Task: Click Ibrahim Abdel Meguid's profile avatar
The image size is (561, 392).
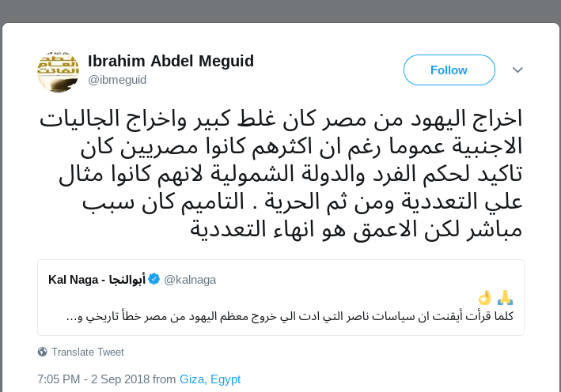Action: [59, 70]
